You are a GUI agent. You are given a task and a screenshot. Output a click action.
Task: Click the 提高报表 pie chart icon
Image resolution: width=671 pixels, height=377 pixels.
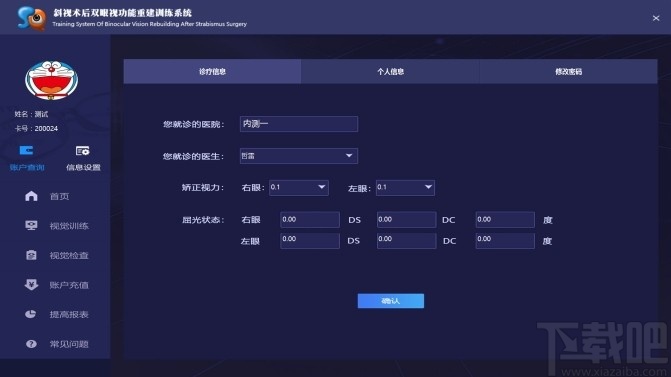[31, 314]
